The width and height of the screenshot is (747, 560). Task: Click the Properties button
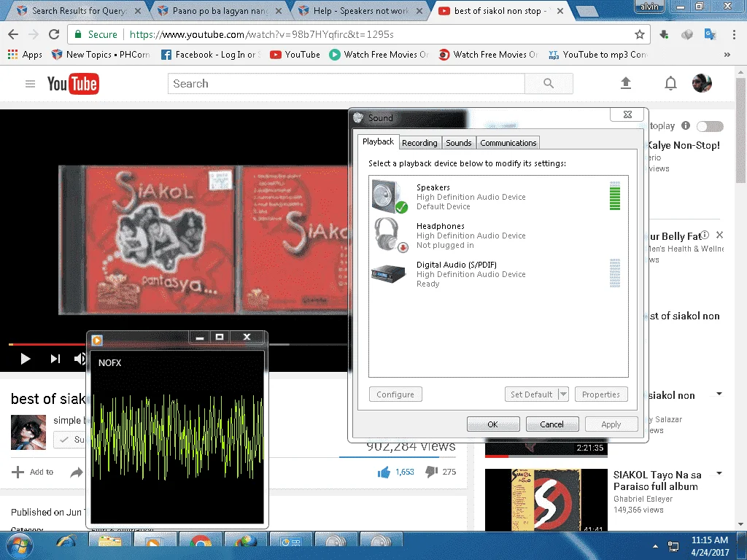point(601,394)
